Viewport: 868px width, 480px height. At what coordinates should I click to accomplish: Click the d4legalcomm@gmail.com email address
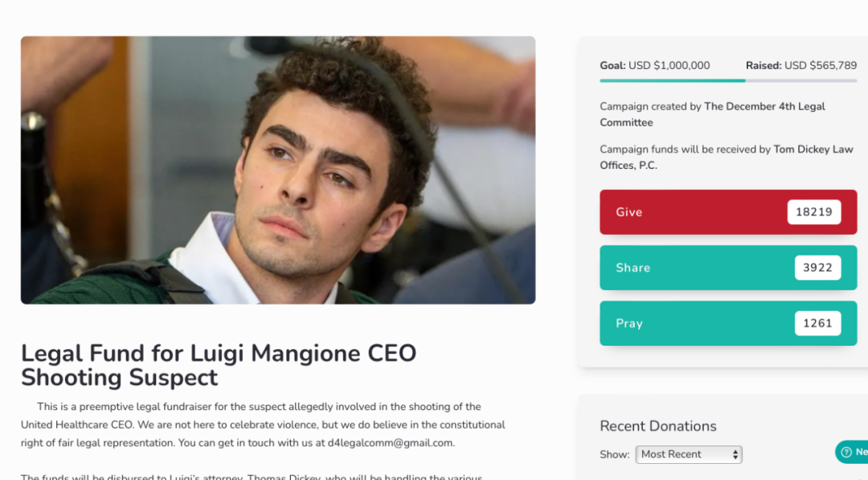coord(390,443)
